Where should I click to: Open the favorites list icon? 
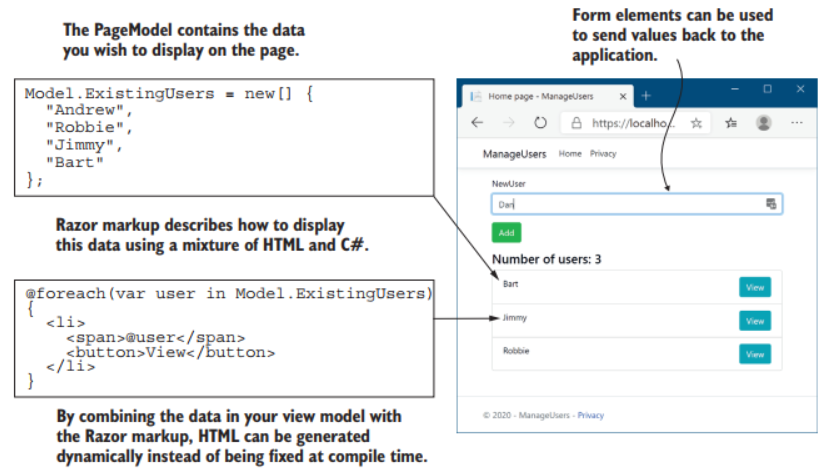(731, 123)
